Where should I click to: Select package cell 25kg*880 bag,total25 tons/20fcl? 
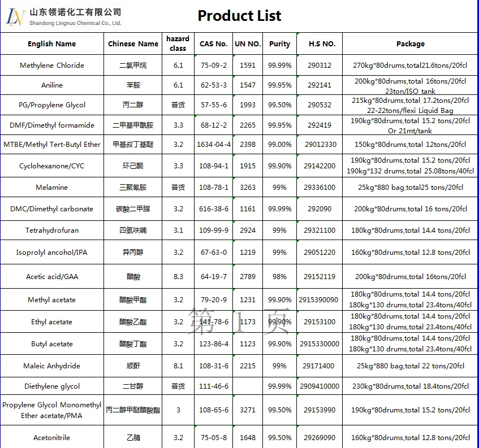tap(410, 187)
